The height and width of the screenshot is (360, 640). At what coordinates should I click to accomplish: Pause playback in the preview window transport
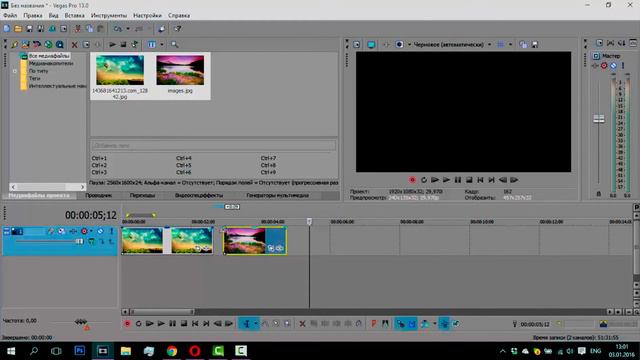pyautogui.click(x=458, y=180)
